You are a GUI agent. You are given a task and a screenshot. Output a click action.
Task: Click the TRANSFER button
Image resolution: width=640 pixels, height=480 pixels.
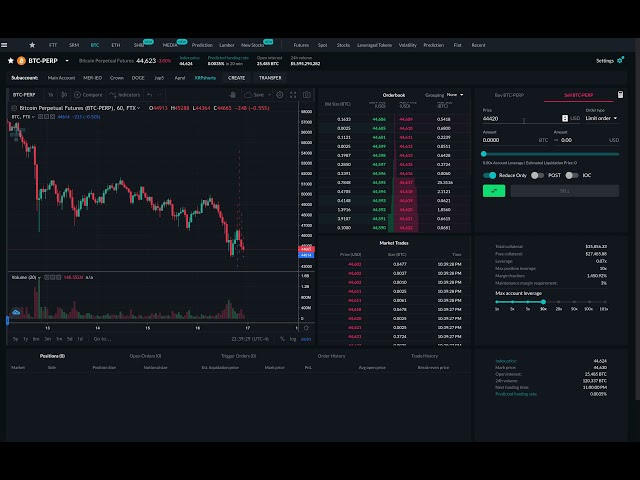(x=270, y=78)
